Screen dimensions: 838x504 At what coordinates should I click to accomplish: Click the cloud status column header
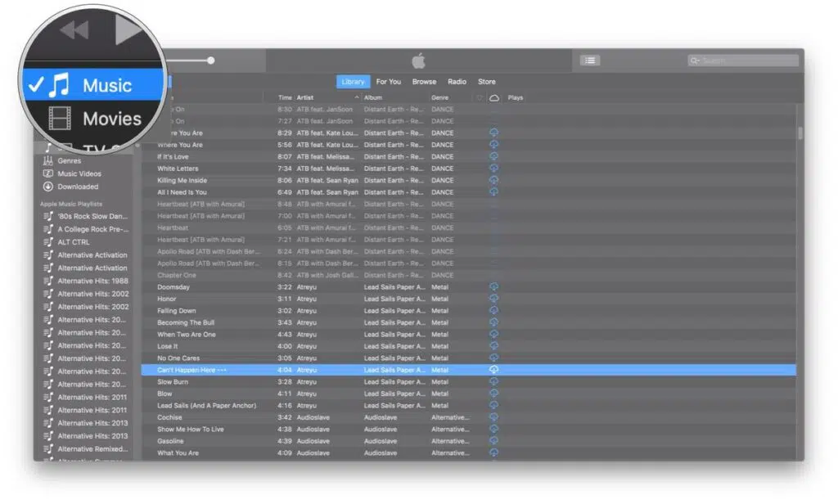click(494, 98)
